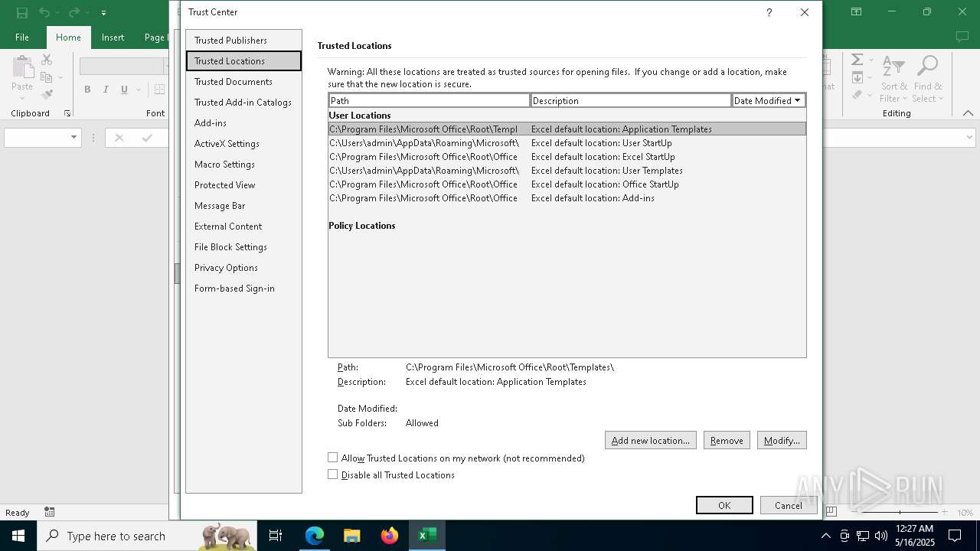This screenshot has width=980, height=551.
Task: Select the Office StartUp location row
Action: coord(567,184)
